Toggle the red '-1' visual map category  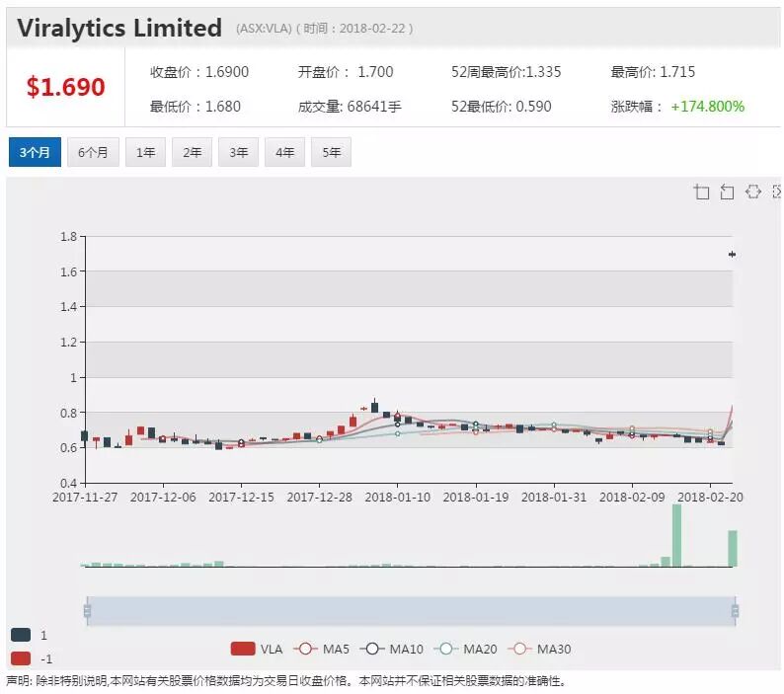coord(32,658)
